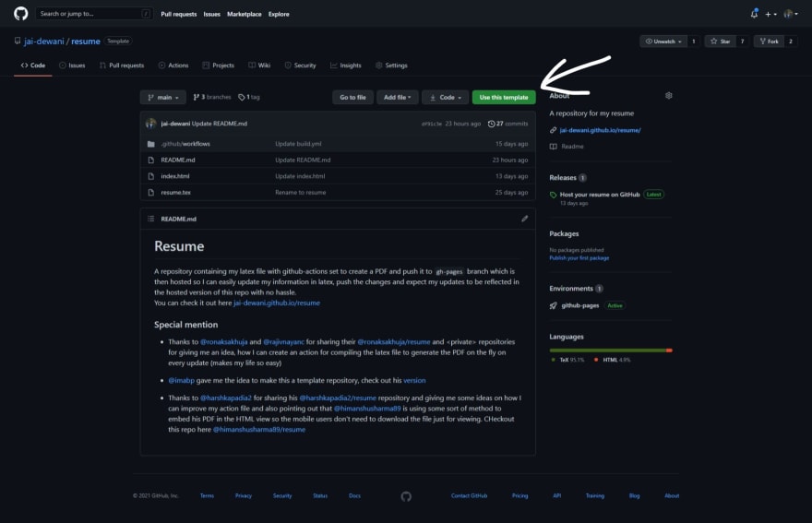Open footer Pricing link
The width and height of the screenshot is (812, 523).
(x=519, y=495)
